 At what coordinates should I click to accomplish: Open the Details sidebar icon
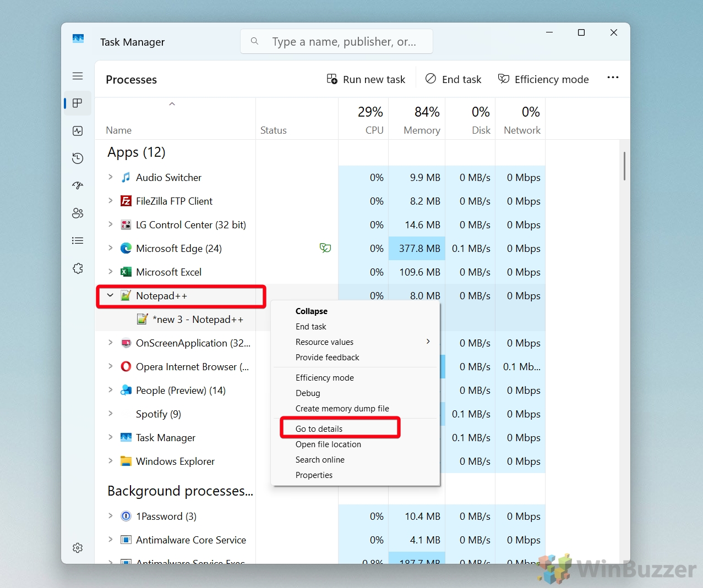[x=78, y=241]
